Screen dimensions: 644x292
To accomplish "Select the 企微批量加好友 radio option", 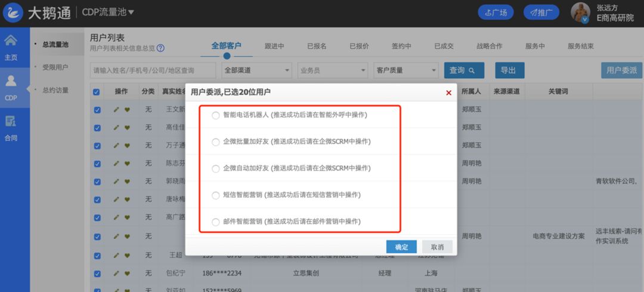I will pyautogui.click(x=216, y=142).
